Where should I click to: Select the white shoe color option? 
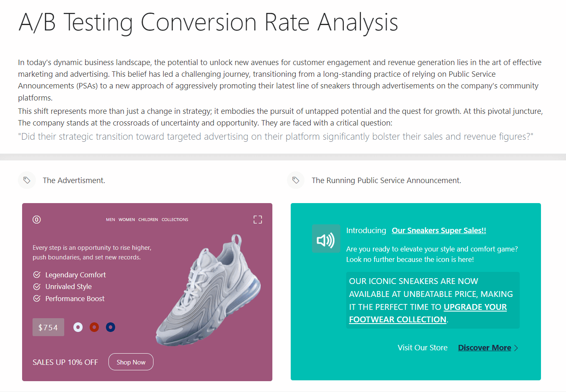[x=78, y=327]
